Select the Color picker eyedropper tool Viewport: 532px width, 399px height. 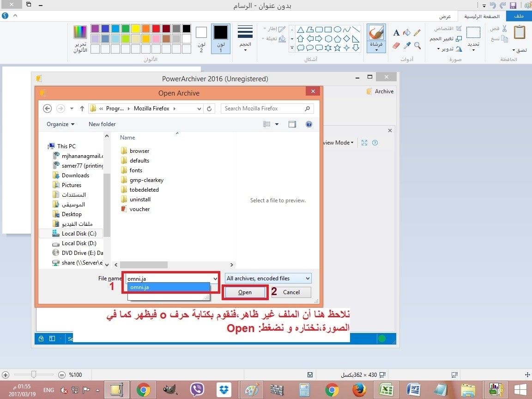[406, 45]
